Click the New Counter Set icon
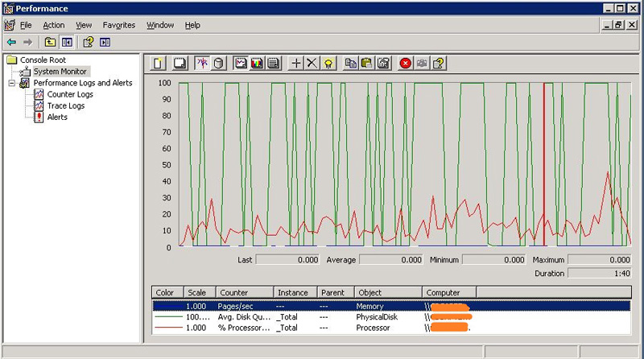This screenshot has width=644, height=359. pos(158,64)
